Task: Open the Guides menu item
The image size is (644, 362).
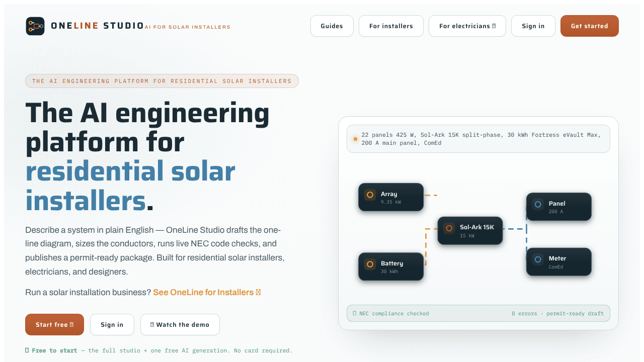Action: click(332, 26)
